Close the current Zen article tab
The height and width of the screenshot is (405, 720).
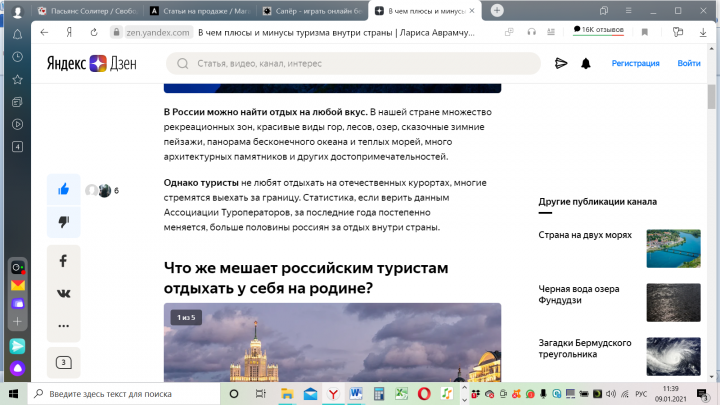pos(472,11)
